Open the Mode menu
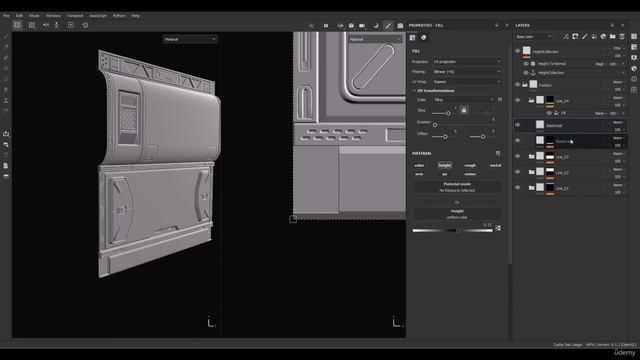The height and width of the screenshot is (360, 640). point(34,16)
